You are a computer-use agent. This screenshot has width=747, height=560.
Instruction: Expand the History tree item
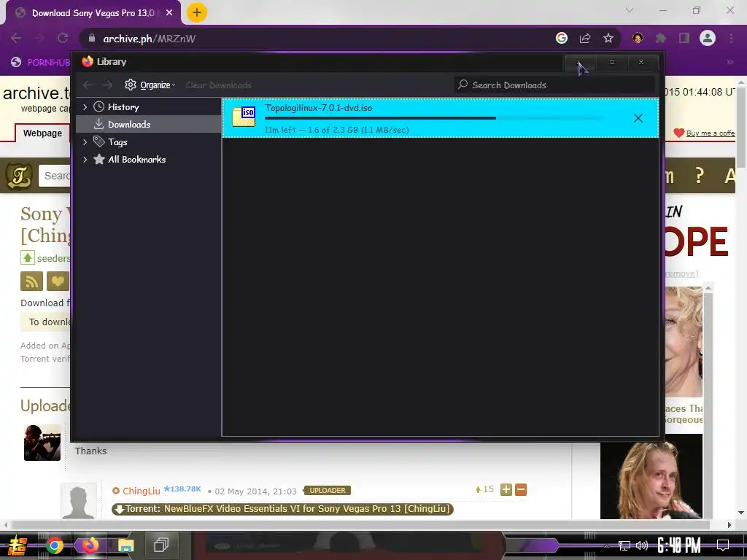click(x=85, y=107)
